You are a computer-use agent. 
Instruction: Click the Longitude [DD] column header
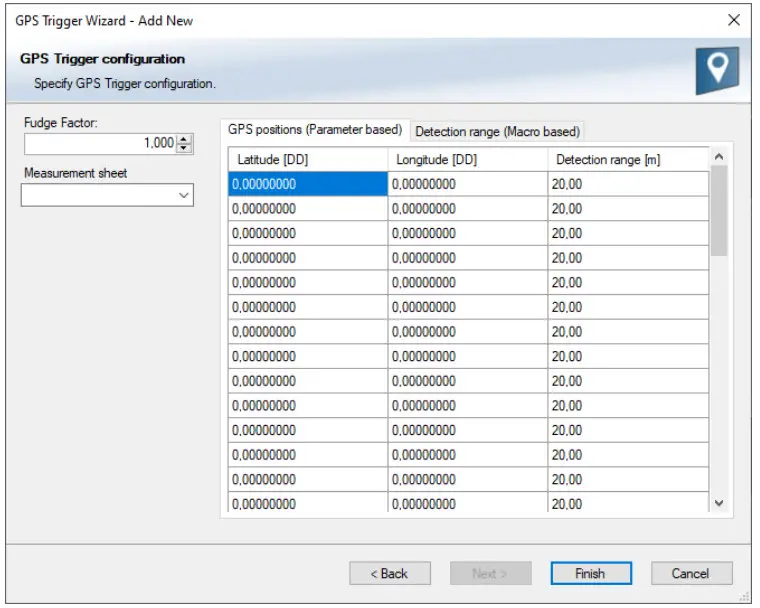468,160
